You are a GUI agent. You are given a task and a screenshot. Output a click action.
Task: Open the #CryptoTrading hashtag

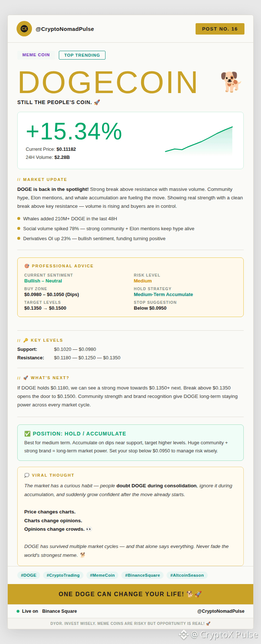click(63, 575)
